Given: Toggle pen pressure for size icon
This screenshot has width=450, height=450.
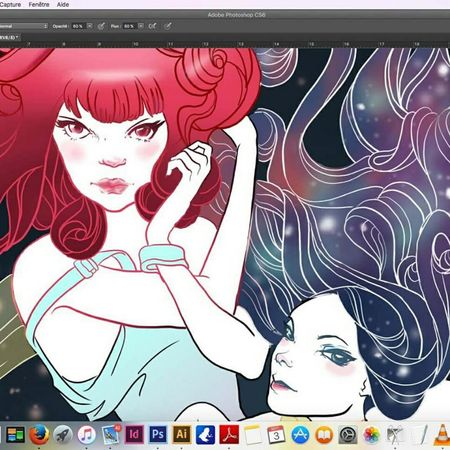Looking at the screenshot, I should tap(168, 26).
